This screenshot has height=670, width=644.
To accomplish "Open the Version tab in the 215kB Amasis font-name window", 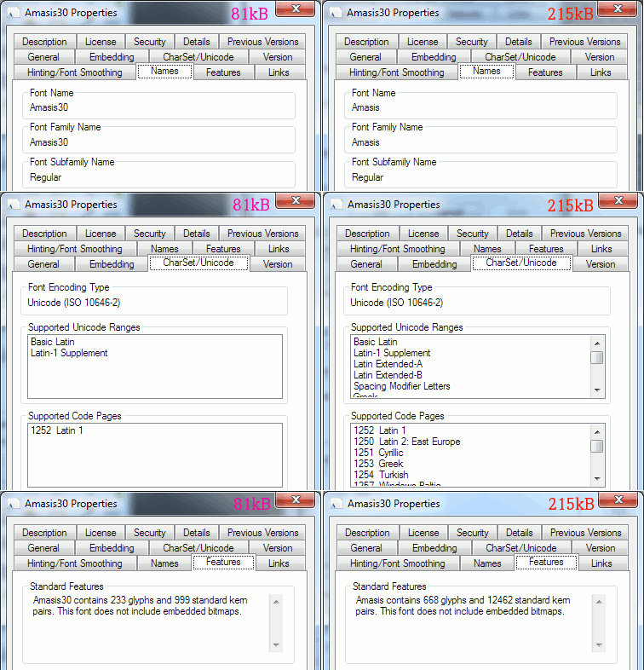I will coord(600,57).
